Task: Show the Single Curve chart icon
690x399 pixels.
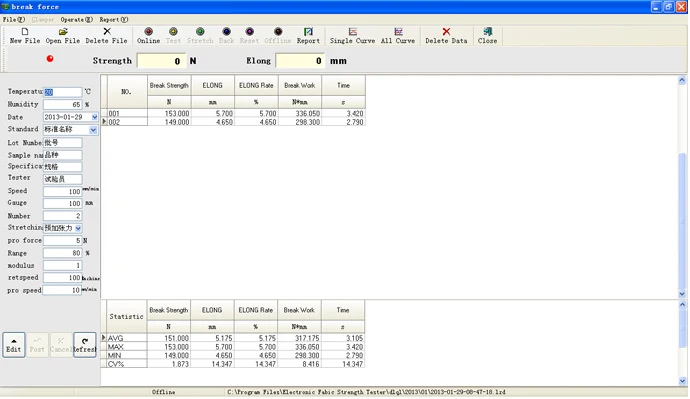Action: (x=352, y=31)
